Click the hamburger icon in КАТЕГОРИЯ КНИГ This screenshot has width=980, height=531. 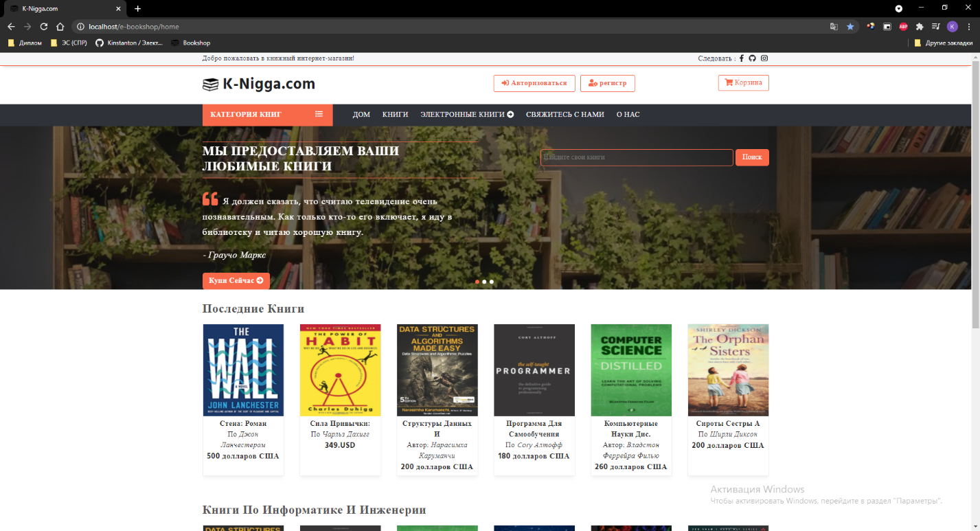pyautogui.click(x=319, y=114)
